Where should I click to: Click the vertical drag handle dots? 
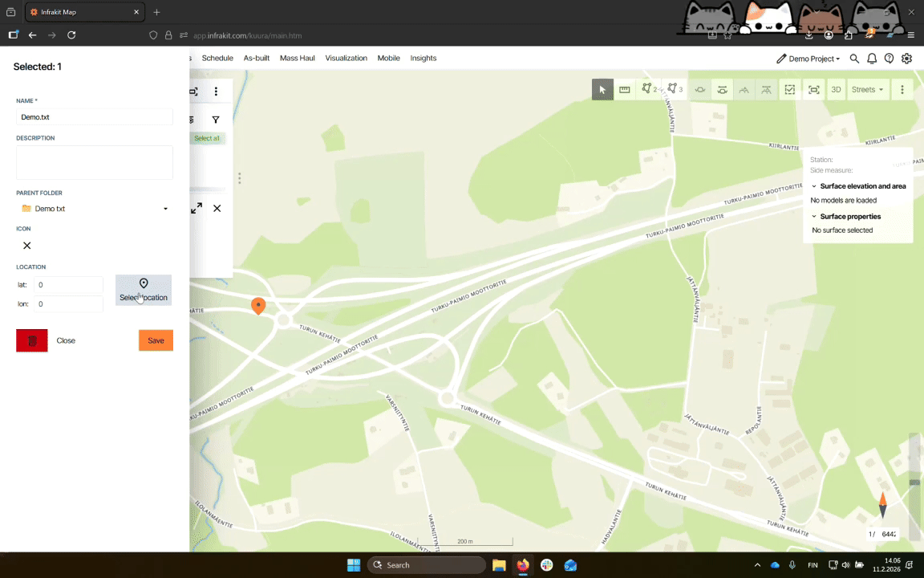click(x=239, y=178)
